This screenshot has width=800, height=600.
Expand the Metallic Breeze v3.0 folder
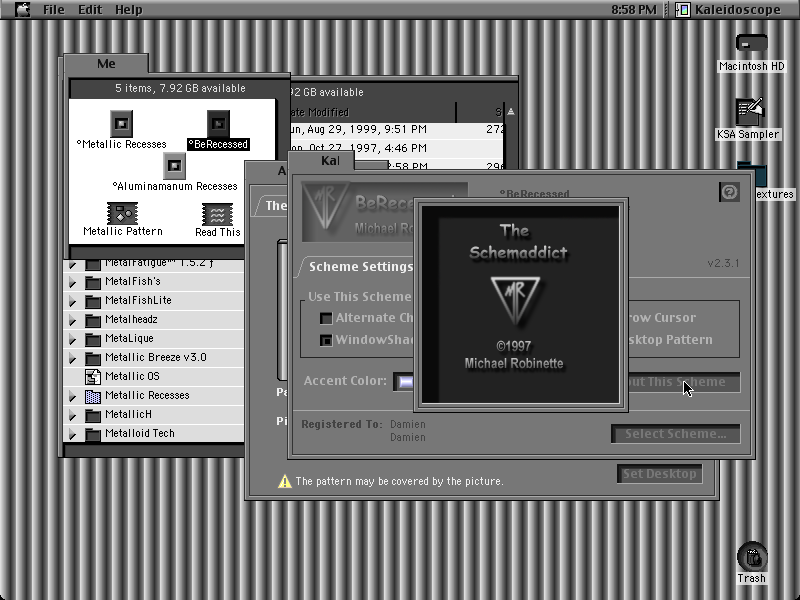72,358
